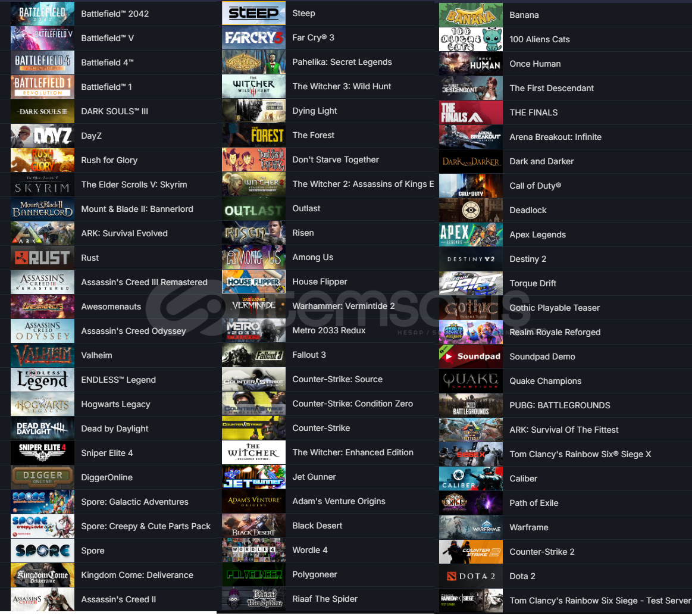This screenshot has width=692, height=616.
Task: Click the Outlast game logo
Action: point(253,208)
